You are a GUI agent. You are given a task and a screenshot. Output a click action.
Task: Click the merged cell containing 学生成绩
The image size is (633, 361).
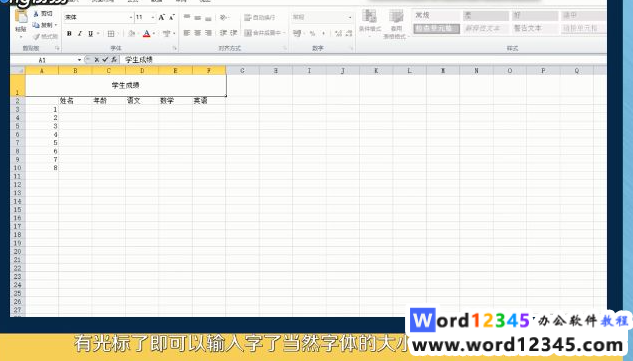(126, 85)
